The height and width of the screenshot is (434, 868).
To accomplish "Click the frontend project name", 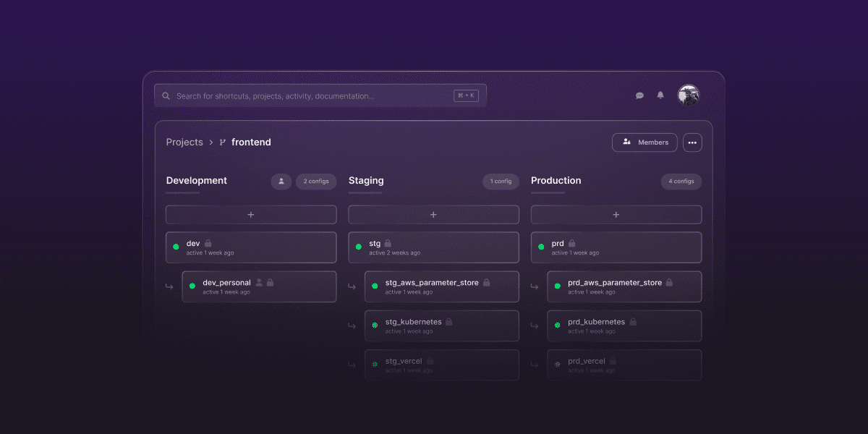I will click(x=251, y=142).
